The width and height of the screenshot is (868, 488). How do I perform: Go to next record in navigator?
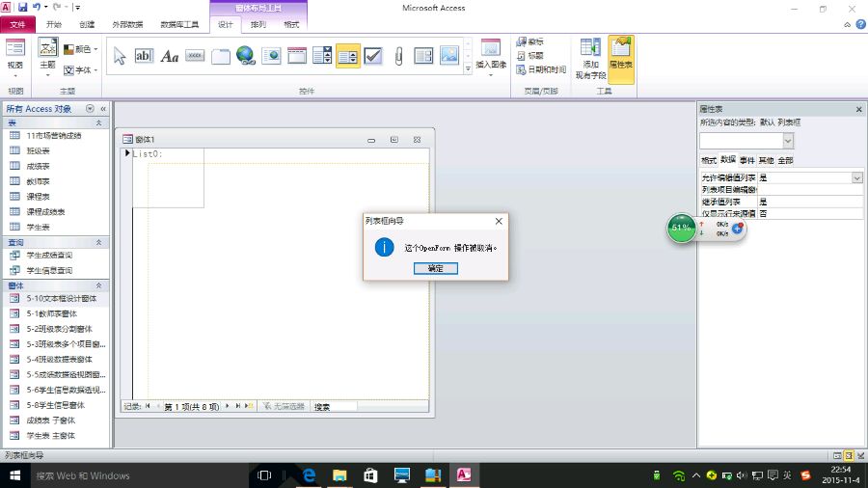(x=227, y=406)
